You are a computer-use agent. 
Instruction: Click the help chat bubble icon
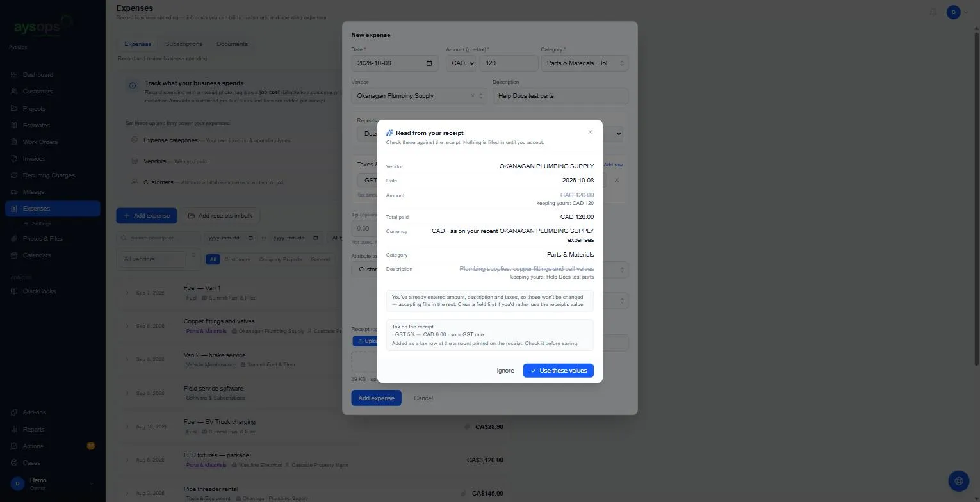[x=958, y=480]
